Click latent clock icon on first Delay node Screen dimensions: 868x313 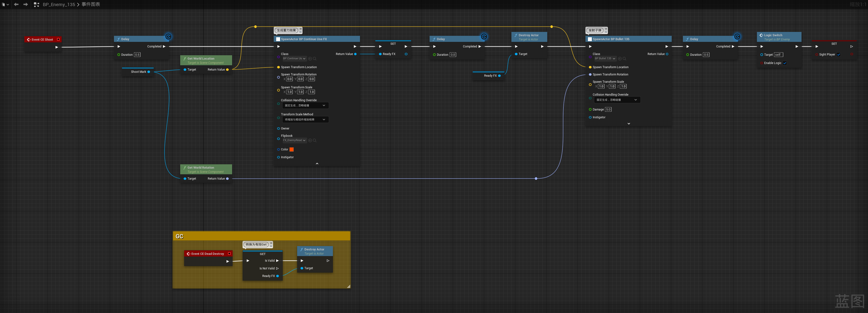point(168,37)
